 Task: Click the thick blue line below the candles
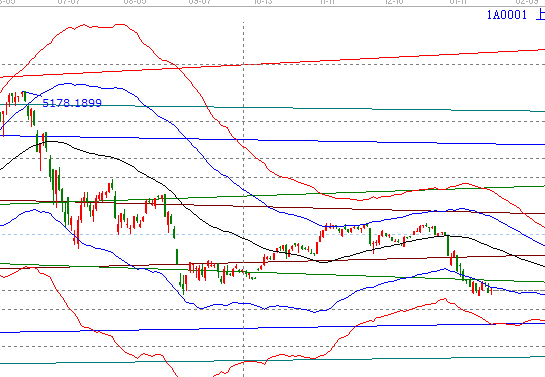point(272,327)
